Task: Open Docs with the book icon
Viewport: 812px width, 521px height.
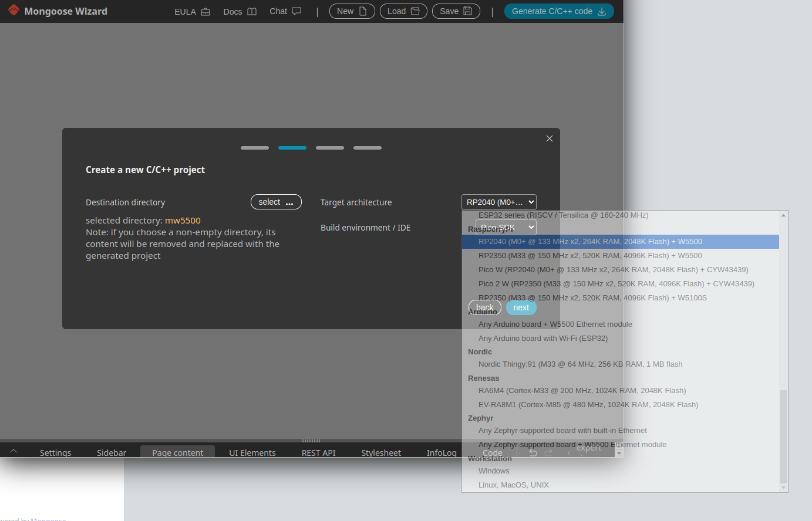Action: pyautogui.click(x=240, y=12)
